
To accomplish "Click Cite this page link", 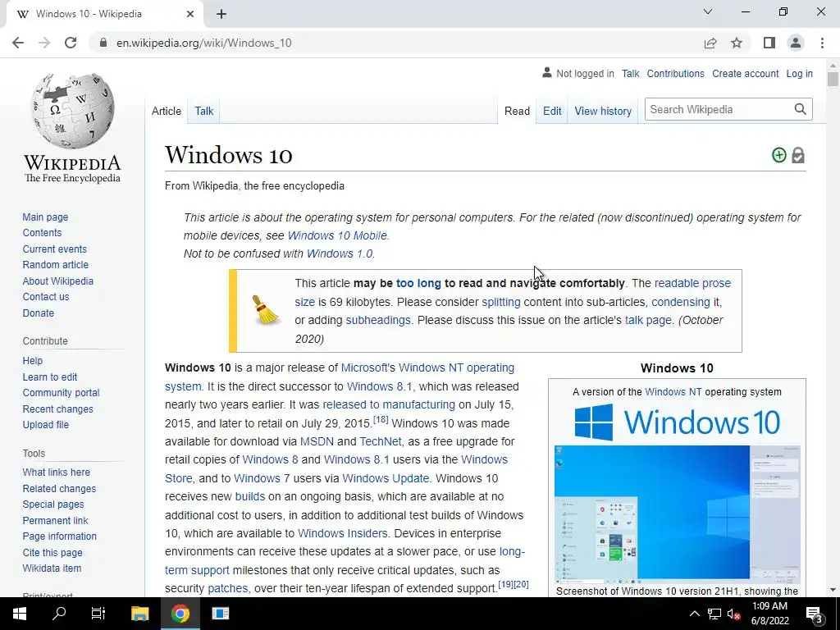I will tap(52, 553).
